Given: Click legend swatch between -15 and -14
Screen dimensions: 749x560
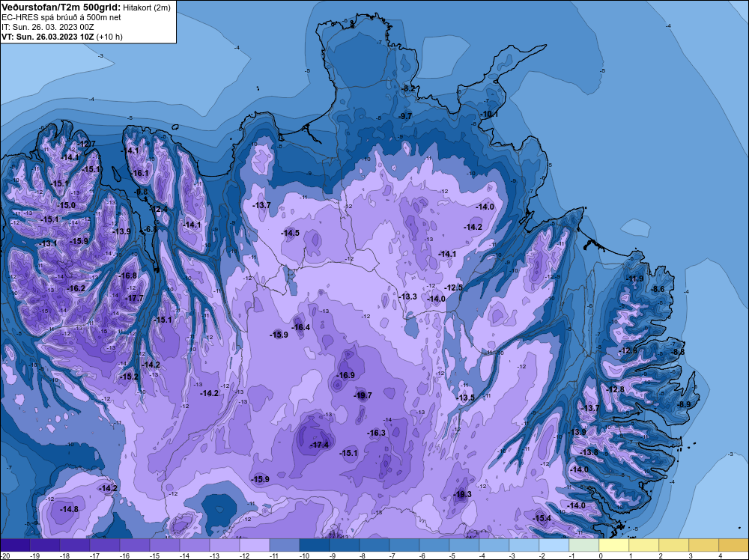Looking at the screenshot, I should coord(165,545).
